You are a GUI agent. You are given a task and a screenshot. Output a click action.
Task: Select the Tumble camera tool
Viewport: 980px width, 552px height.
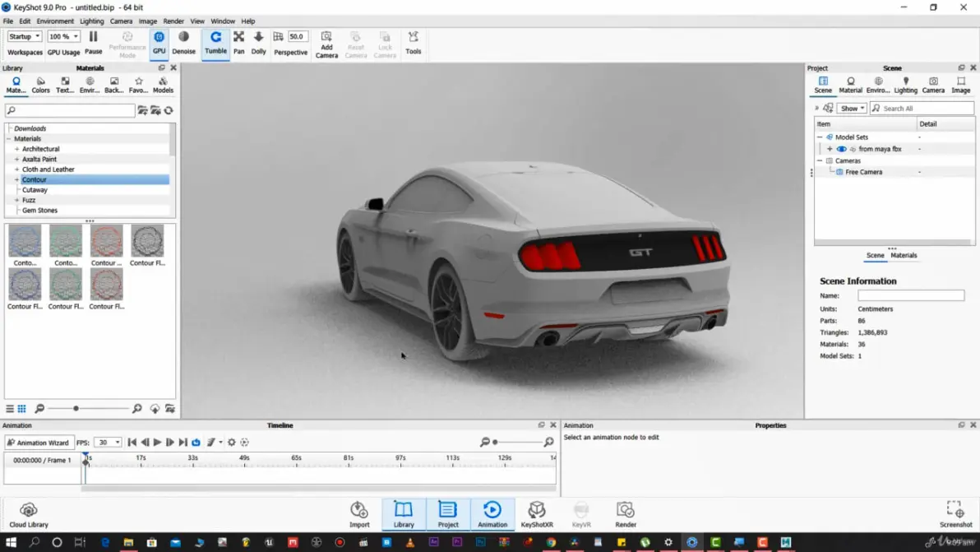tap(215, 43)
